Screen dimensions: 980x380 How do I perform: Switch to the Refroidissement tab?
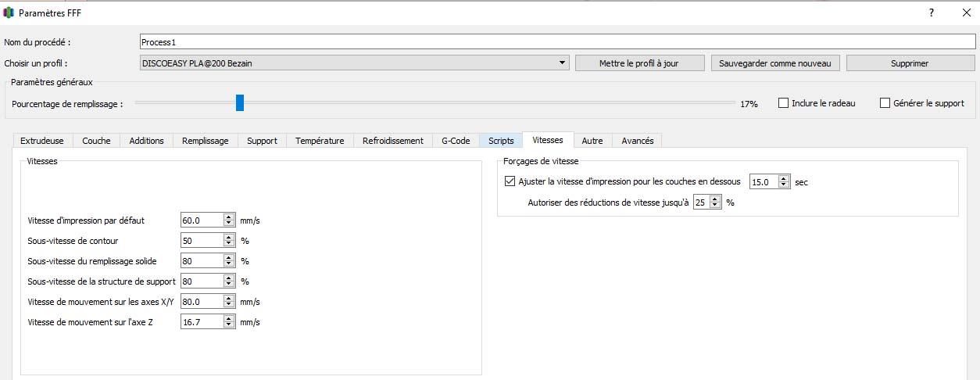[x=392, y=141]
